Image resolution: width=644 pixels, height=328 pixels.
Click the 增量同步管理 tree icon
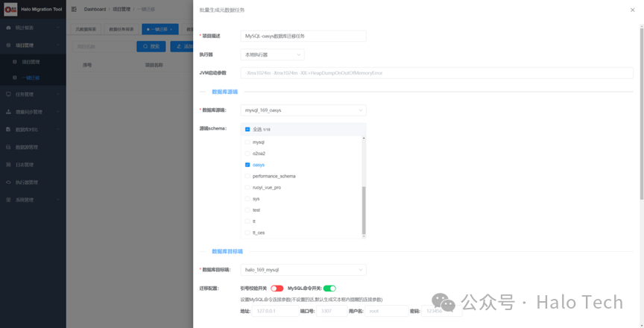tap(9, 112)
